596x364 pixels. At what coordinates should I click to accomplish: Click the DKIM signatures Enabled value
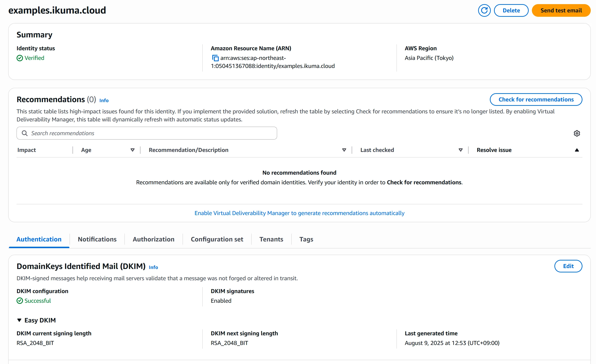221,301
